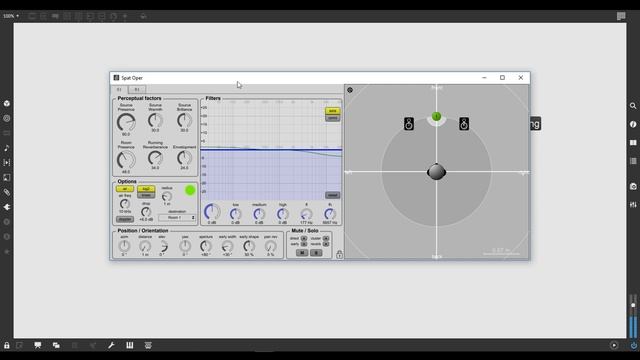Toggle the early mute checkbox
Image resolution: width=640 pixels, height=360 pixels.
(304, 244)
